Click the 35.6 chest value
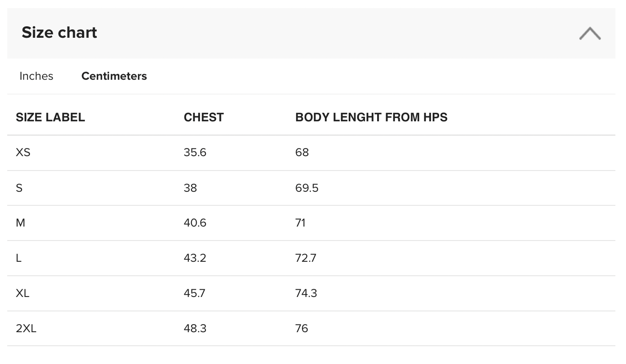The width and height of the screenshot is (626, 364). (195, 153)
